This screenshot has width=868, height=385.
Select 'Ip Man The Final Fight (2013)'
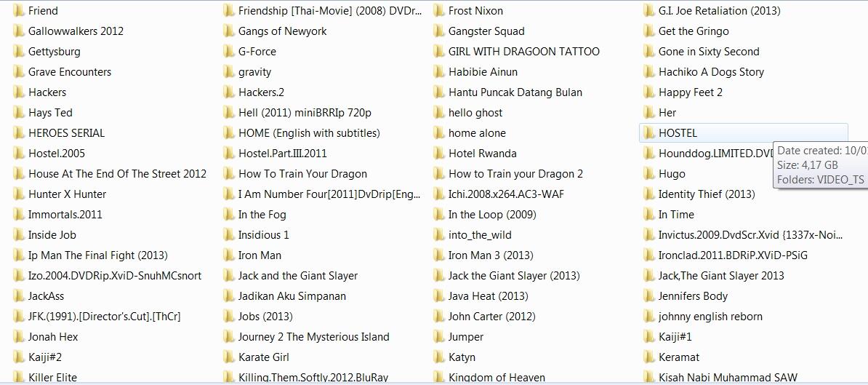(98, 255)
